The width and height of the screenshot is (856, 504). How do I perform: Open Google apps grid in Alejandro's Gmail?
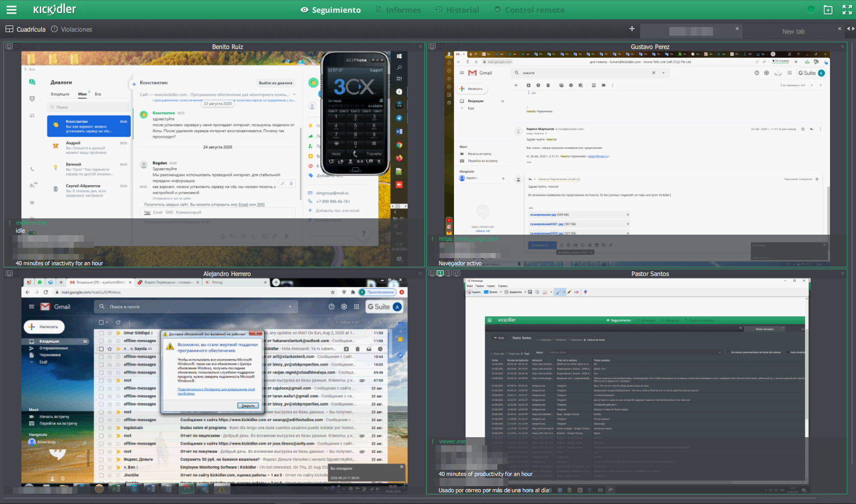pos(356,307)
